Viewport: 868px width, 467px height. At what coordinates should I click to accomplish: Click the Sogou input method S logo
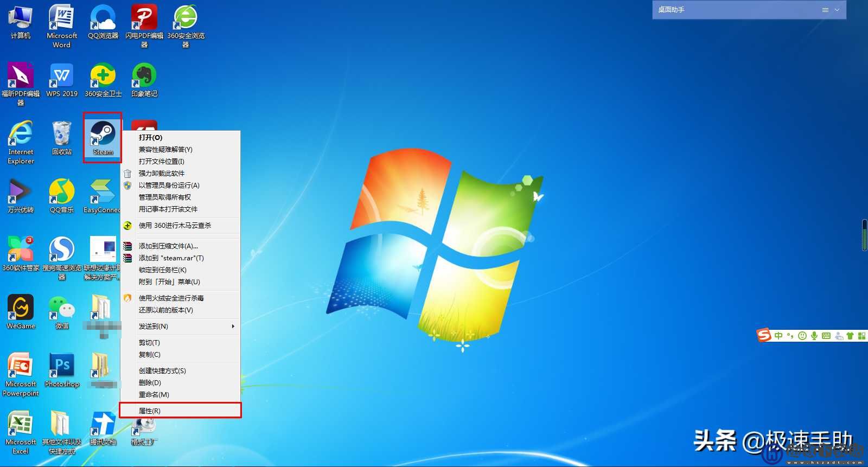coord(764,335)
